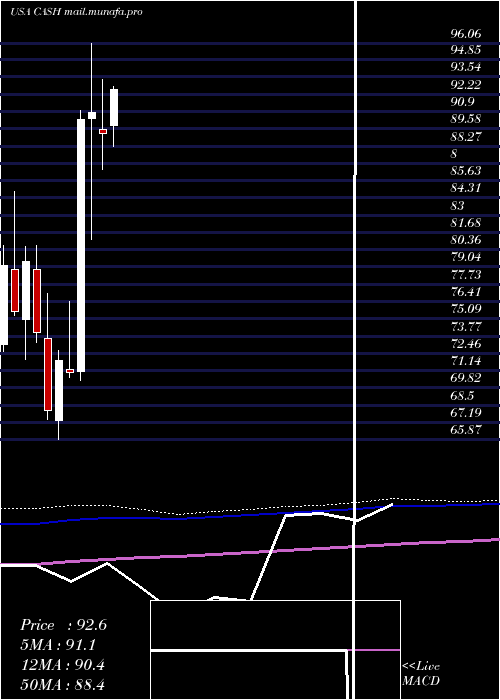Screen dimensions: 500x700
Task: Click the 67.19 price level label
Action: pos(466,413)
